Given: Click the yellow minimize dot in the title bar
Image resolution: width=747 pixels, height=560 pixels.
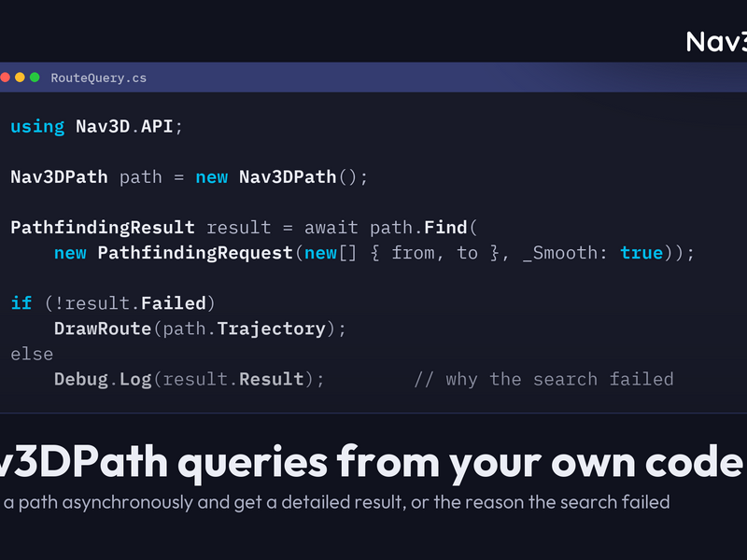Looking at the screenshot, I should (x=20, y=77).
